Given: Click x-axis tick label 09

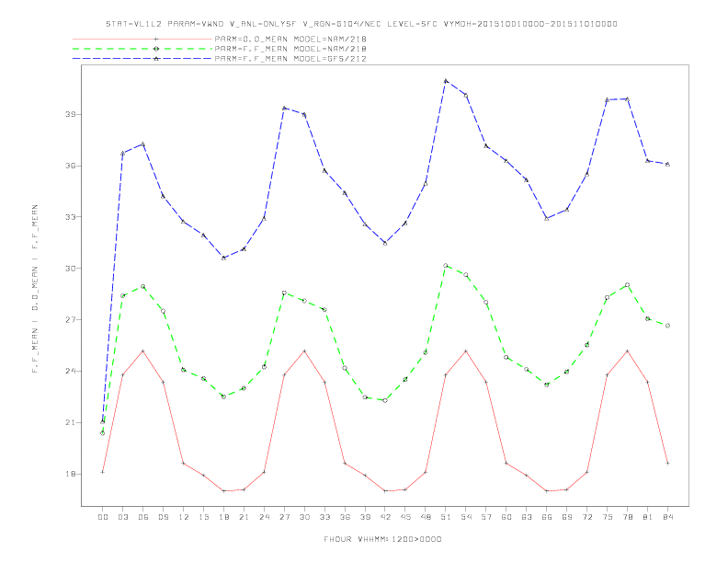Looking at the screenshot, I should coord(163,517).
